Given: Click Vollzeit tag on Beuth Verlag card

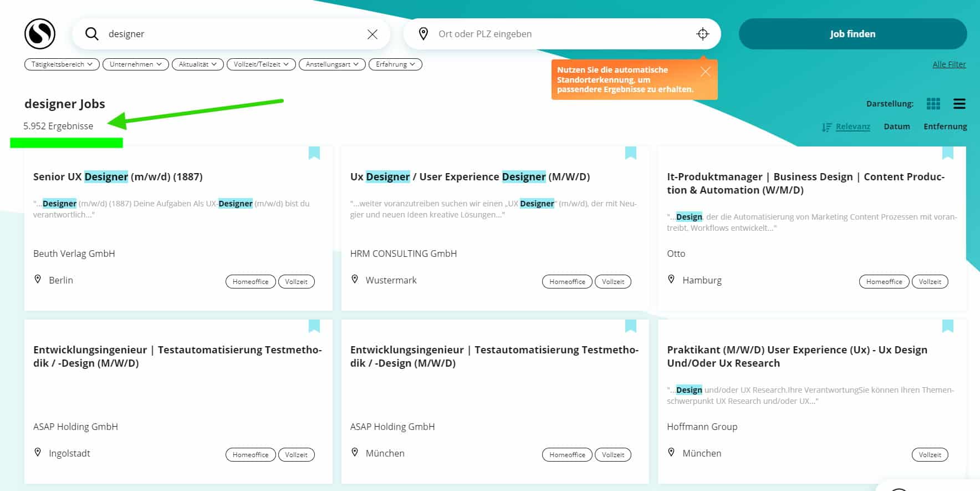Looking at the screenshot, I should [x=296, y=282].
